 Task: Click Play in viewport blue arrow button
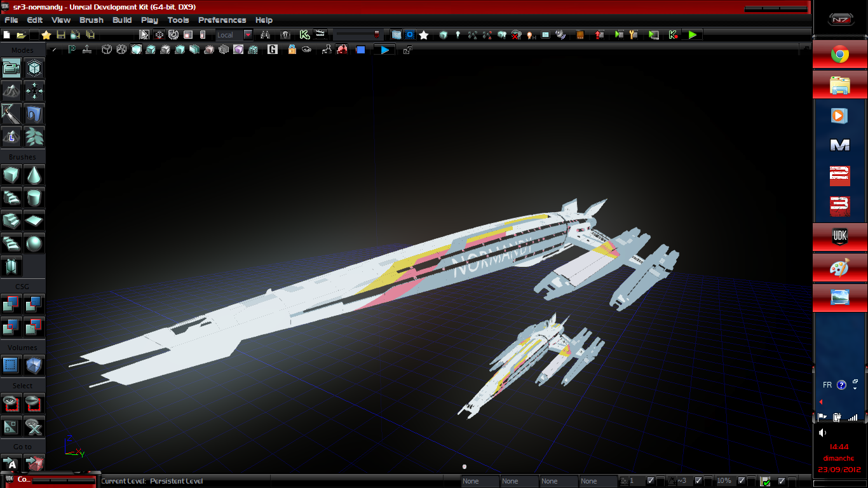(x=384, y=49)
